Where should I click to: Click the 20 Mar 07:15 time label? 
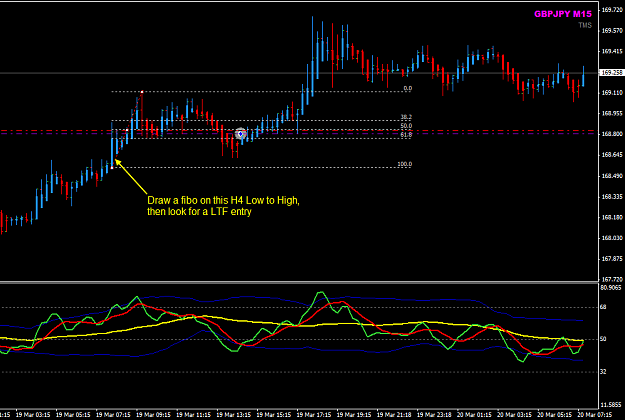(595, 414)
